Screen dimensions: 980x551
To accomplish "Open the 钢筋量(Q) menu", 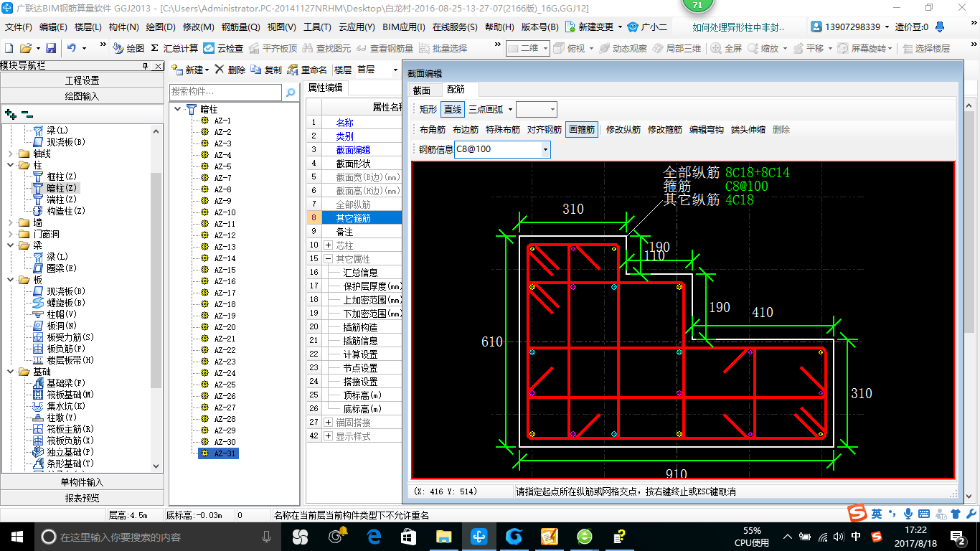I will click(240, 27).
